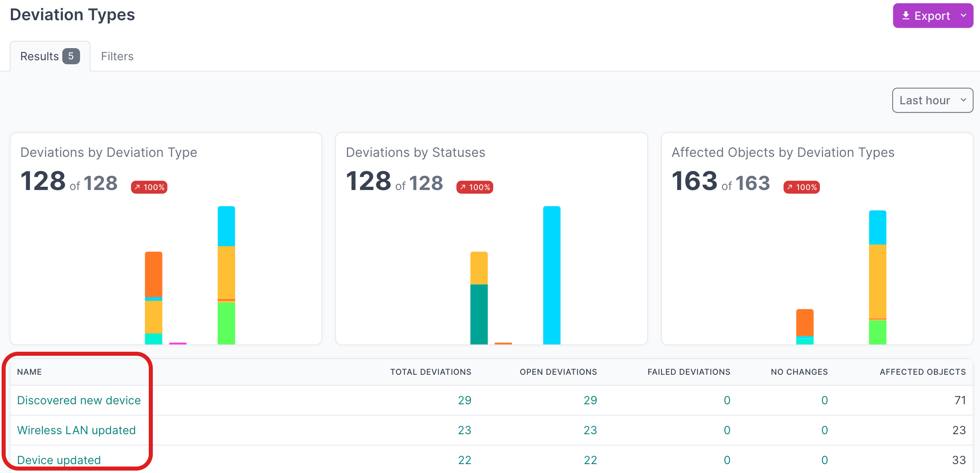
Task: Sort by the Affected Objects column header
Action: click(x=923, y=372)
